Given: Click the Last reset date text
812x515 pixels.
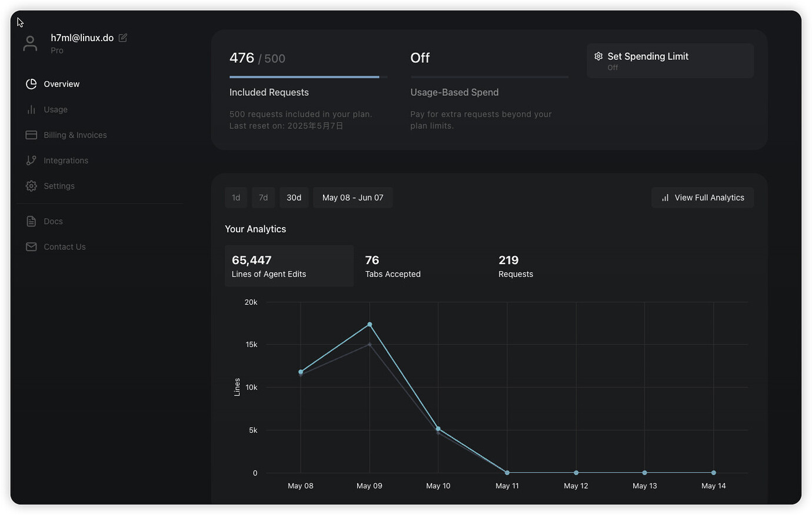Looking at the screenshot, I should click(x=287, y=126).
